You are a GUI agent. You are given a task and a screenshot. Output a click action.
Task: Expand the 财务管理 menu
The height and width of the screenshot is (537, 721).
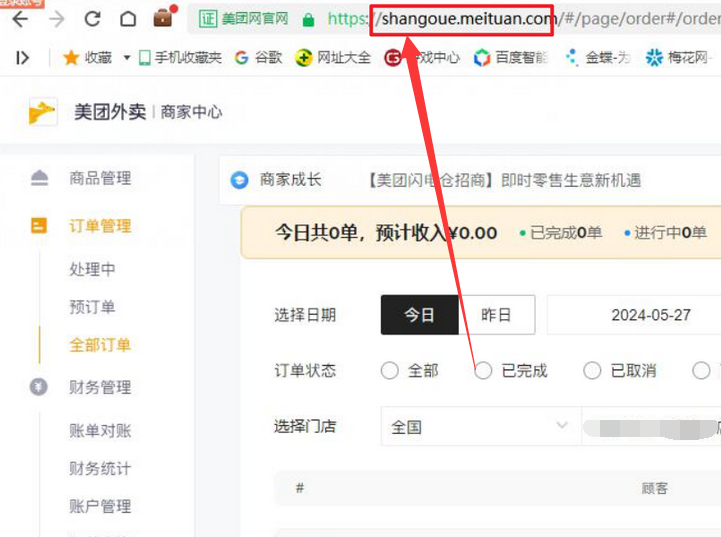pyautogui.click(x=100, y=387)
